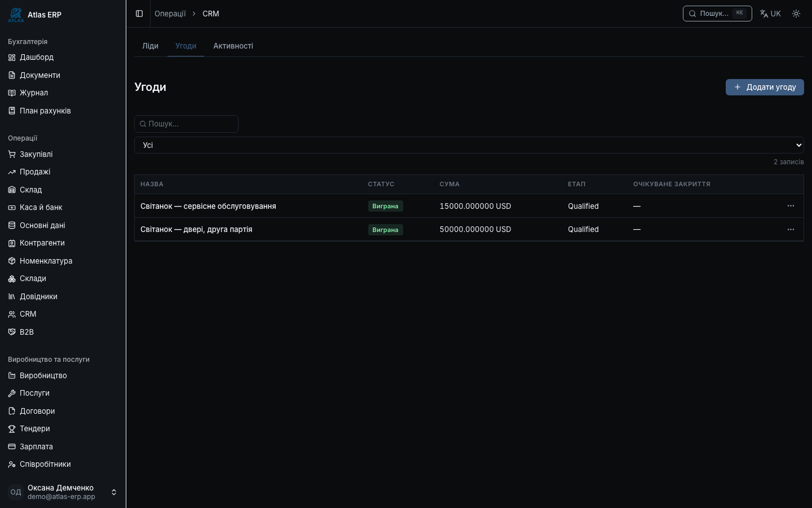Screen dimensions: 812x508
Task: Open deal Світанок — сервісне обслуговування
Action: click(208, 206)
